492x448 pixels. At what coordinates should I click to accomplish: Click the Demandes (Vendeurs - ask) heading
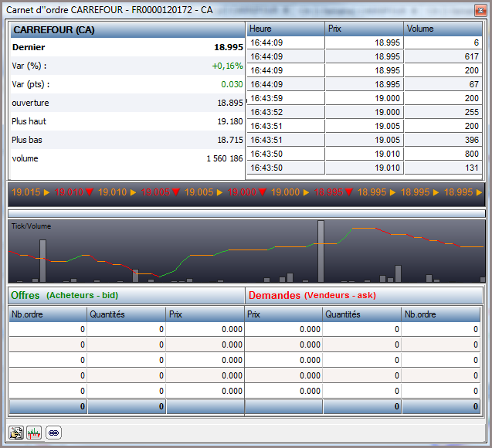pos(312,295)
